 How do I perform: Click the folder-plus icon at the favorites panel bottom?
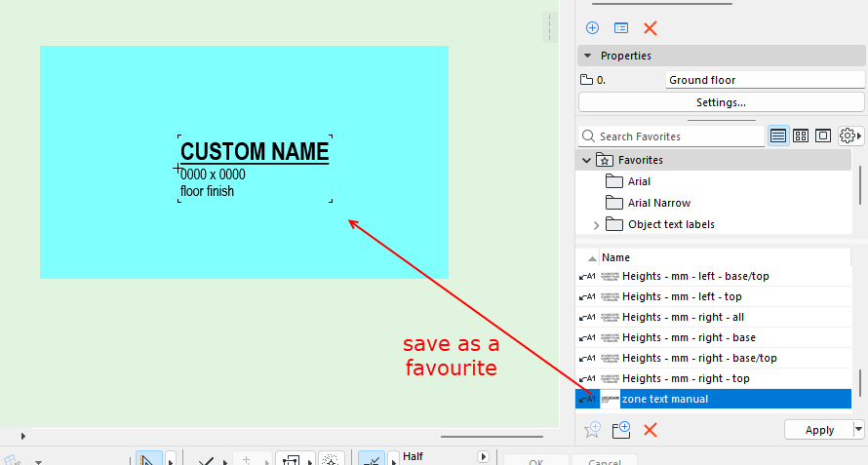pyautogui.click(x=621, y=430)
